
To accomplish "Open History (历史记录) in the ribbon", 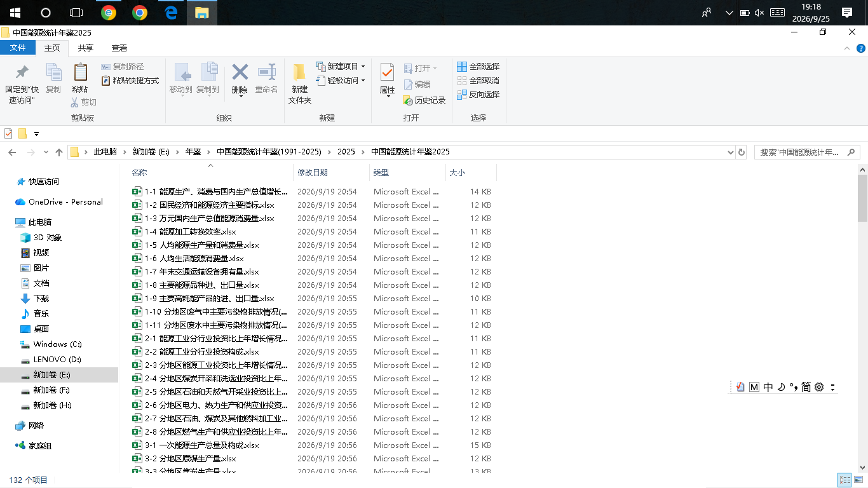I will [424, 100].
